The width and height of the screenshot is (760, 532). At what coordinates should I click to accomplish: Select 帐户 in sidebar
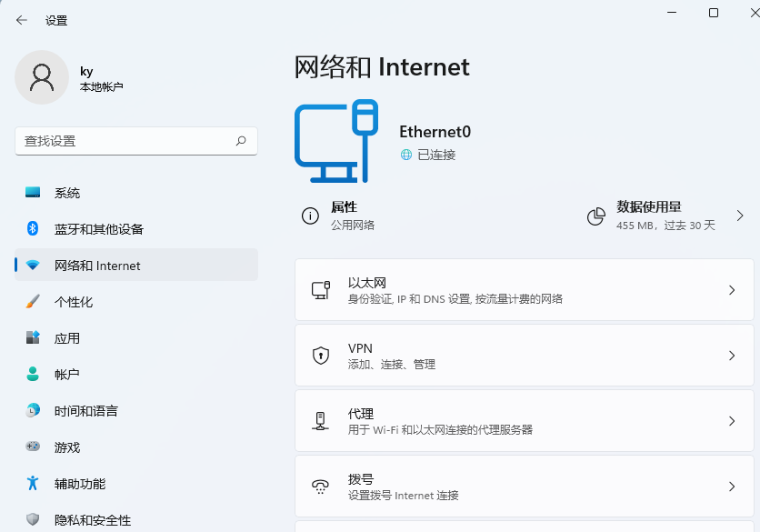pyautogui.click(x=66, y=375)
